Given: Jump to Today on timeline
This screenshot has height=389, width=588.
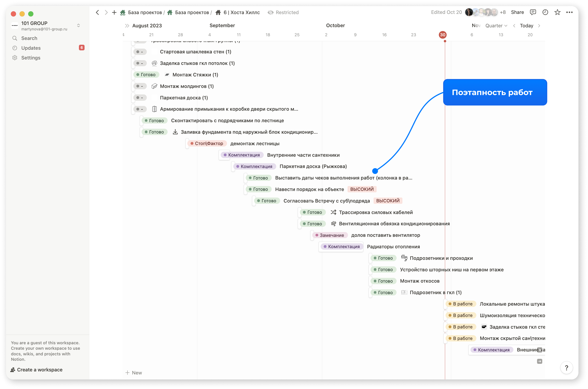Looking at the screenshot, I should [526, 26].
